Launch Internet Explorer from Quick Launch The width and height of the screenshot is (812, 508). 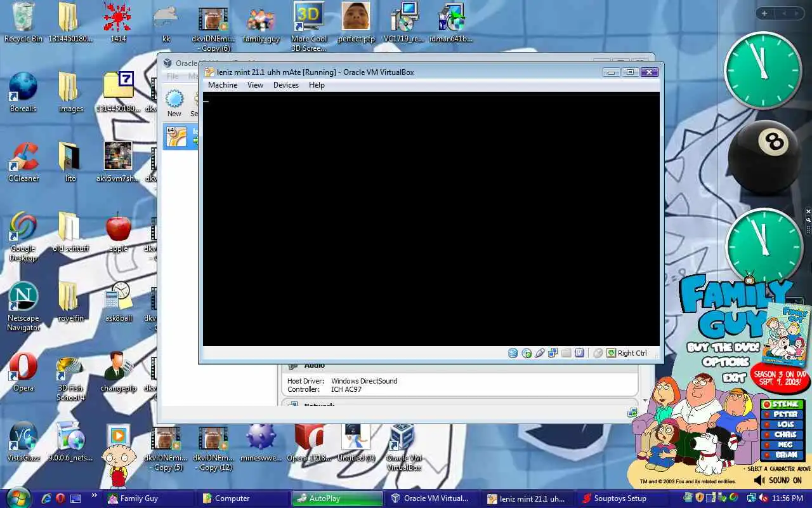[x=46, y=498]
